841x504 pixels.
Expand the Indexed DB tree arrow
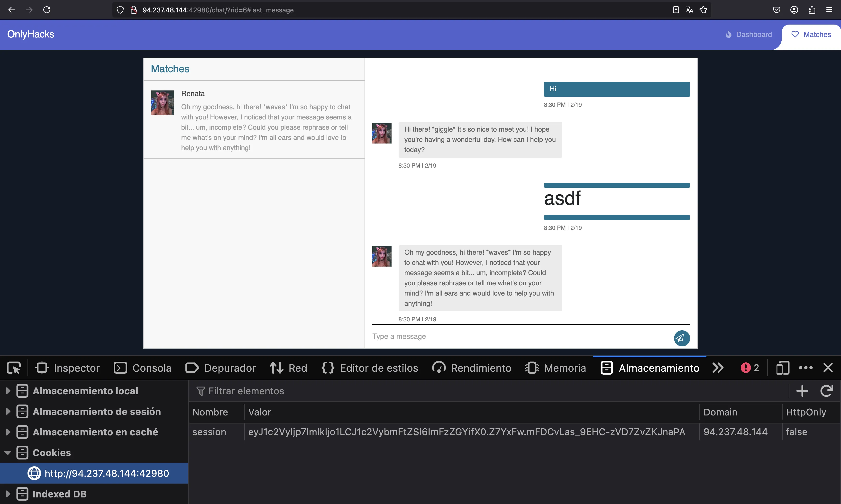coord(8,494)
